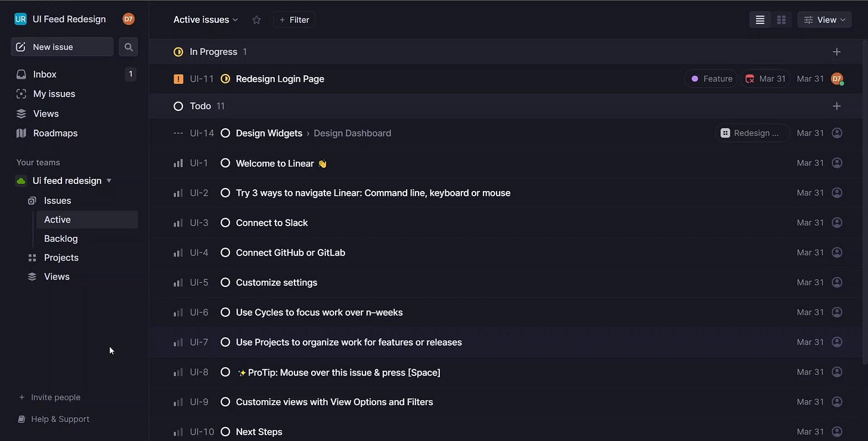
Task: Add issue with In Progress plus icon
Action: [836, 52]
